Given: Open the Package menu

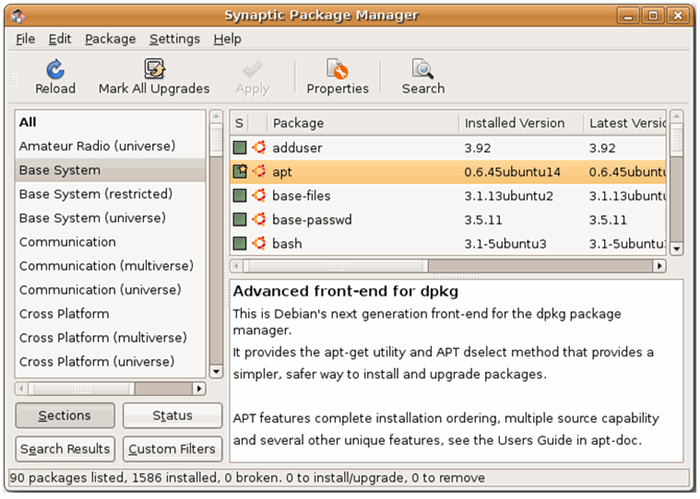Looking at the screenshot, I should [110, 39].
